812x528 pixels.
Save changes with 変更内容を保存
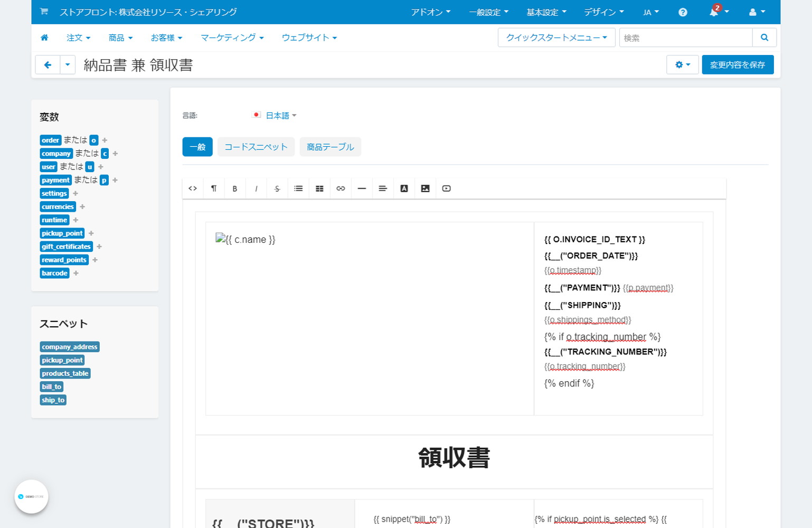[x=738, y=64]
